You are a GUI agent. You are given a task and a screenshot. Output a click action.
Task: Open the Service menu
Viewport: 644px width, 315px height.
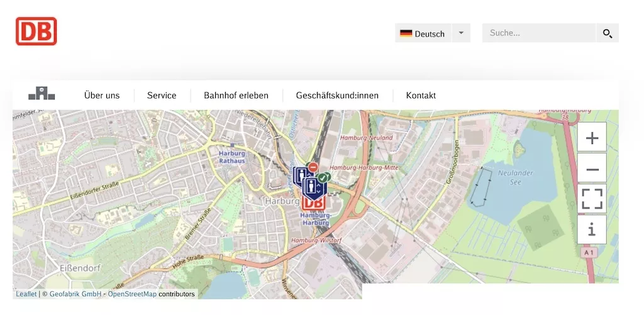coord(162,96)
